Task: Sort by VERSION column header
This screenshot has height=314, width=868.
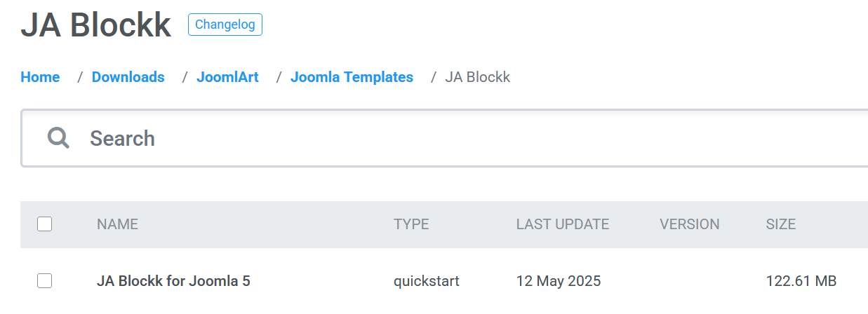Action: click(x=689, y=224)
